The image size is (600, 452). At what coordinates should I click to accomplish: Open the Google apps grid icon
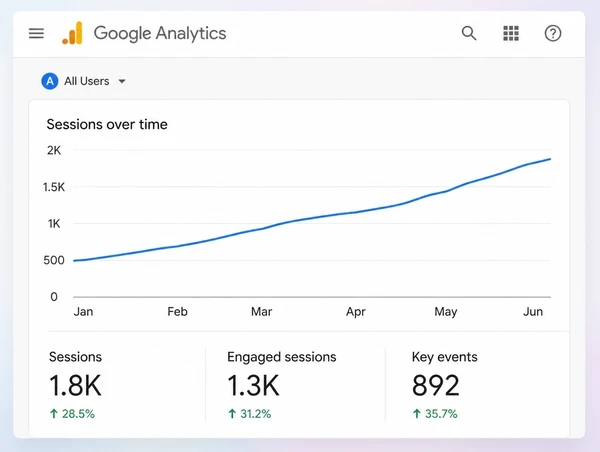pyautogui.click(x=511, y=33)
